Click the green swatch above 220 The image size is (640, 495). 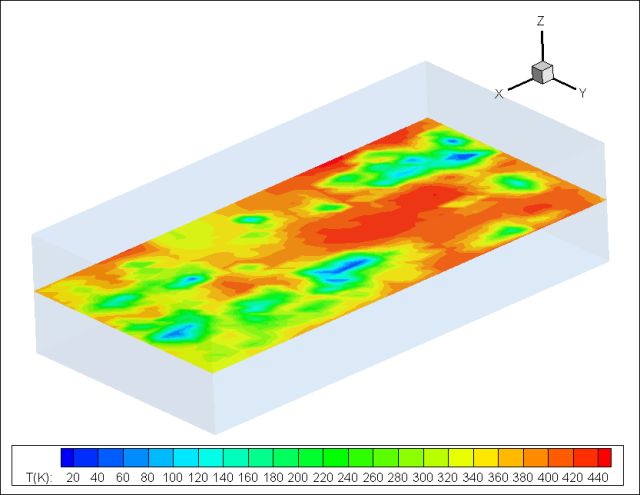(x=323, y=457)
